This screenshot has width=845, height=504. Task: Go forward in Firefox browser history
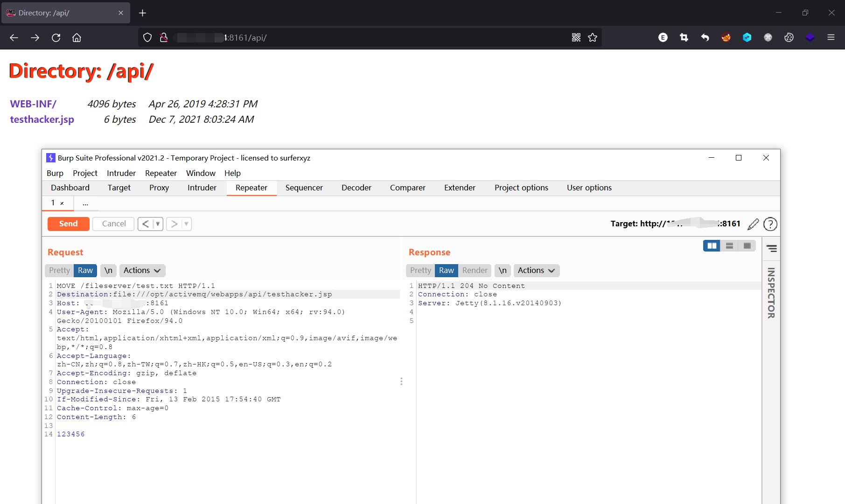[x=35, y=38]
